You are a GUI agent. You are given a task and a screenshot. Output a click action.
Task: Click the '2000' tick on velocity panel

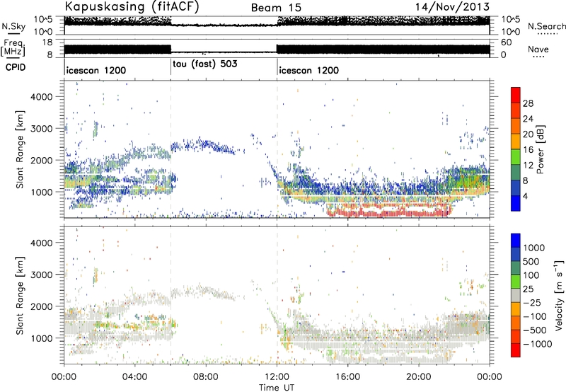(42, 306)
